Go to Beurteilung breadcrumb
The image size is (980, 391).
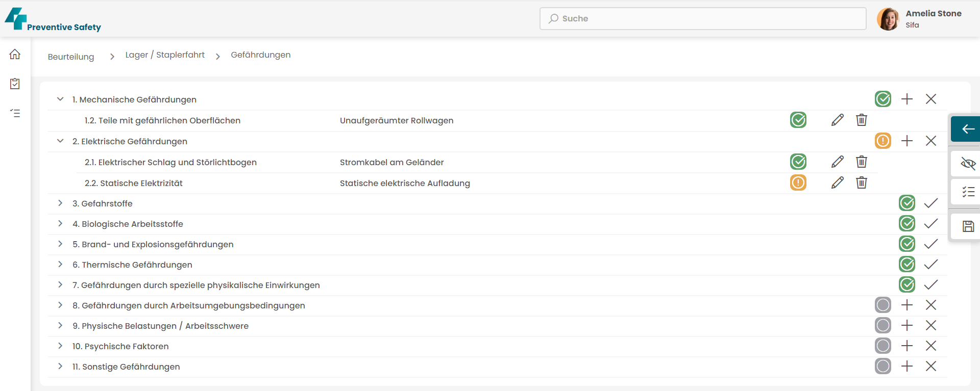[71, 57]
